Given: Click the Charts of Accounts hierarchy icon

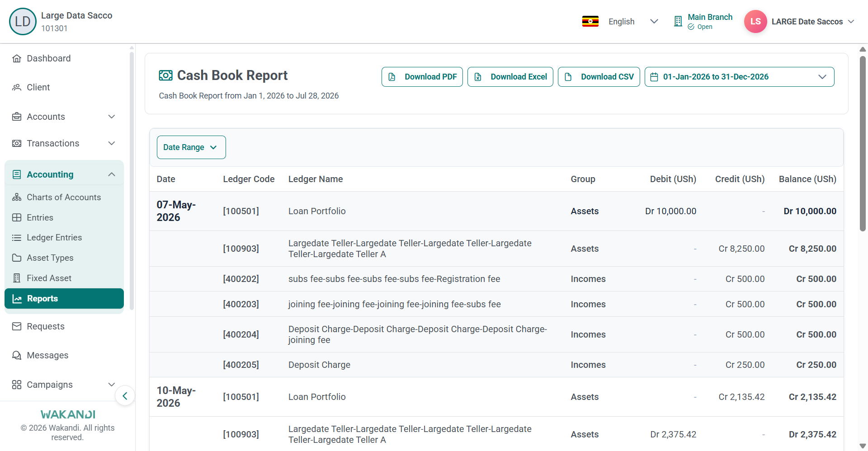Looking at the screenshot, I should [17, 197].
